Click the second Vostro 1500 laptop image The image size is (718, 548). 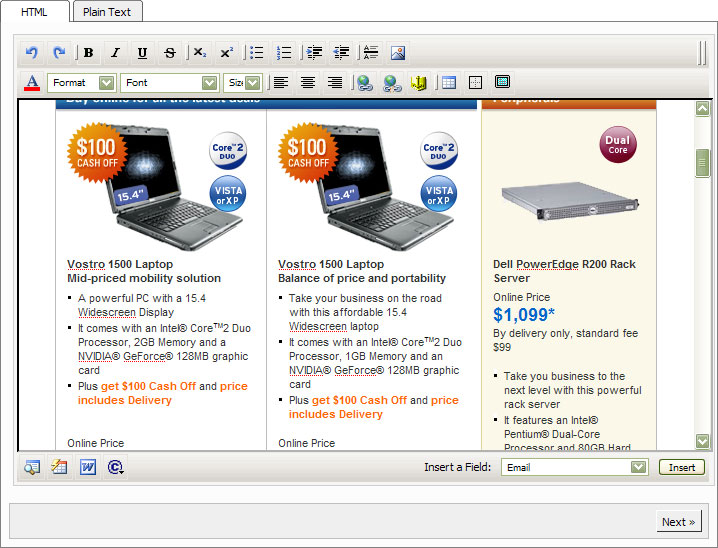pyautogui.click(x=385, y=188)
